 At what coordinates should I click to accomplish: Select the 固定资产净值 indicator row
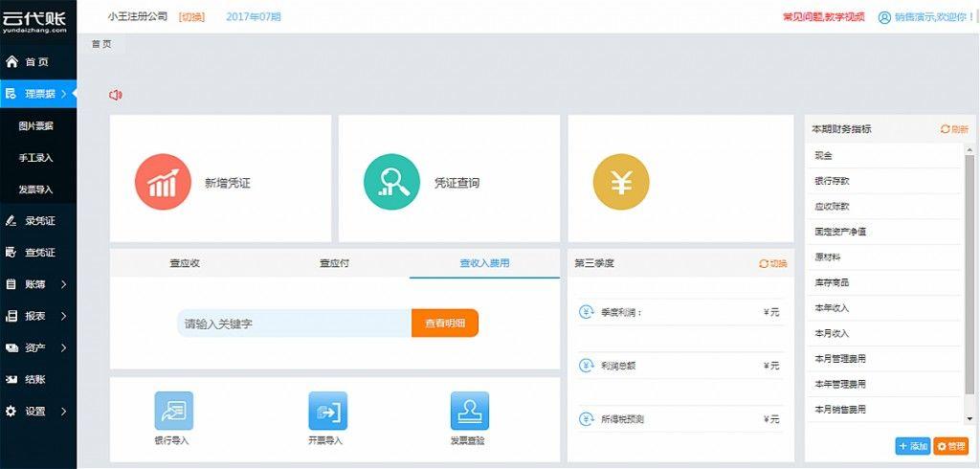point(885,232)
